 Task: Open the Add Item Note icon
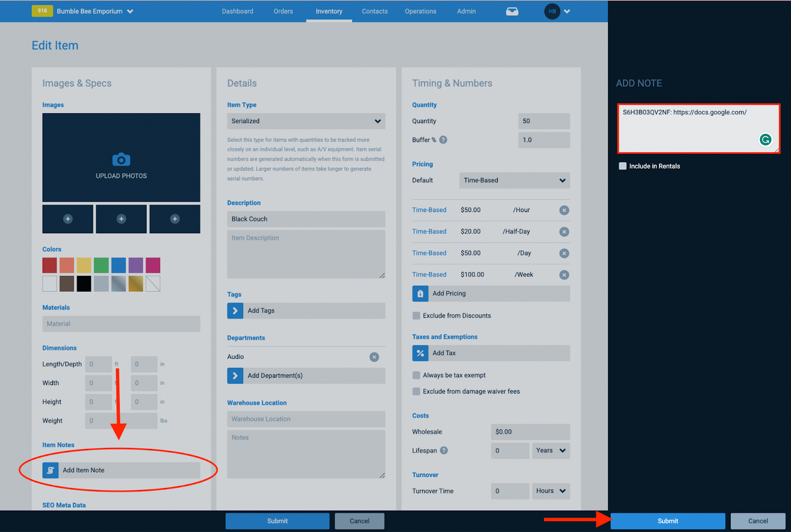50,470
